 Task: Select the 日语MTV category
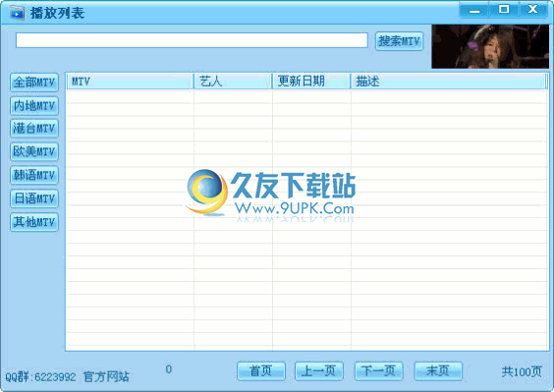(x=34, y=198)
